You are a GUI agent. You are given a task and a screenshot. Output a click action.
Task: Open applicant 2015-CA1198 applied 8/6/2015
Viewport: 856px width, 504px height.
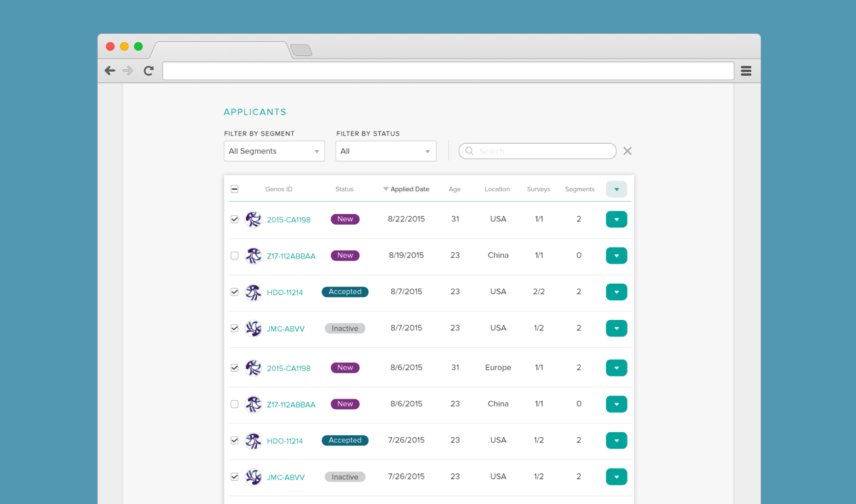click(x=288, y=368)
